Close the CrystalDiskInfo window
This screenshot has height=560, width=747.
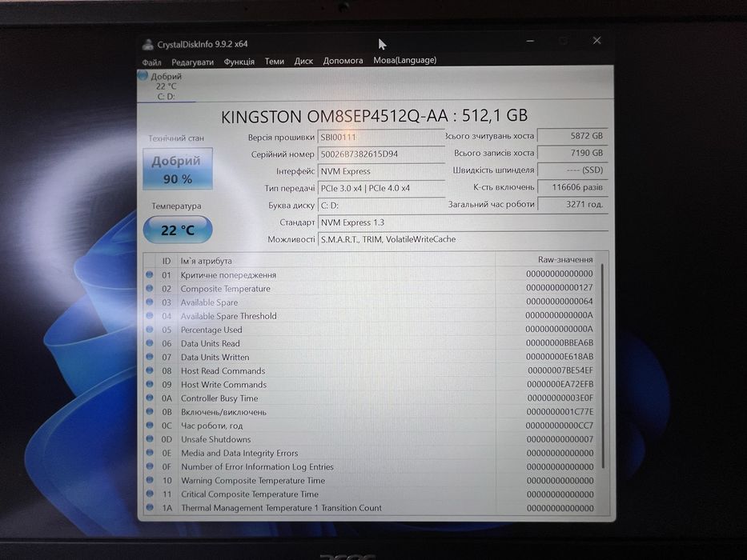[x=597, y=41]
